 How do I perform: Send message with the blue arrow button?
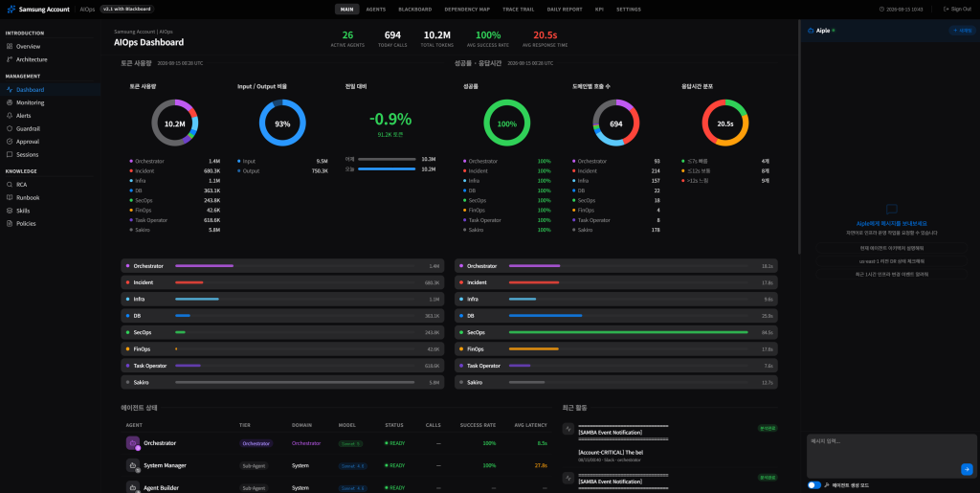[x=967, y=469]
